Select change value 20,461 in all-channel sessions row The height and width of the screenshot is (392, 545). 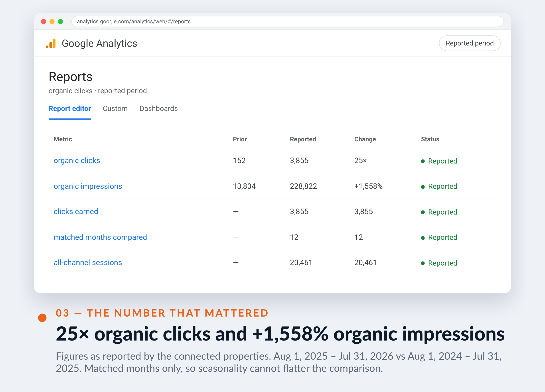(365, 262)
